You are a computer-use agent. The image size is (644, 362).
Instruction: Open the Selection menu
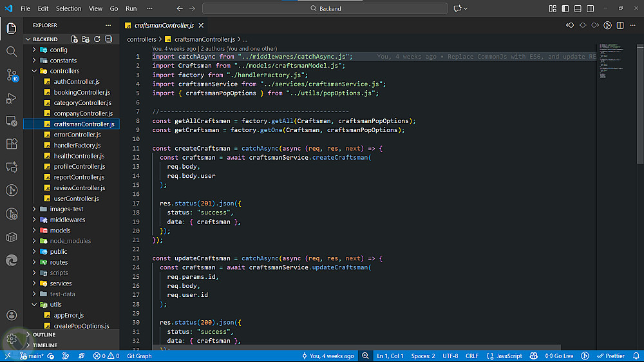[68, 8]
